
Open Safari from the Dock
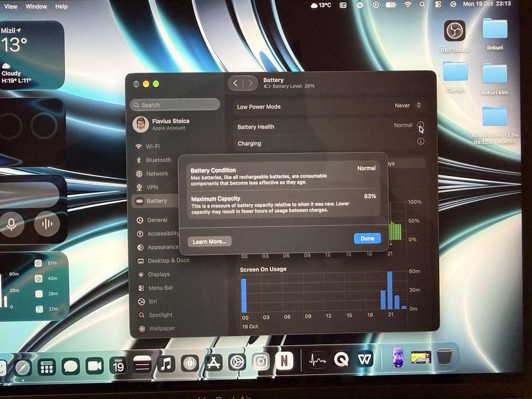(x=23, y=367)
